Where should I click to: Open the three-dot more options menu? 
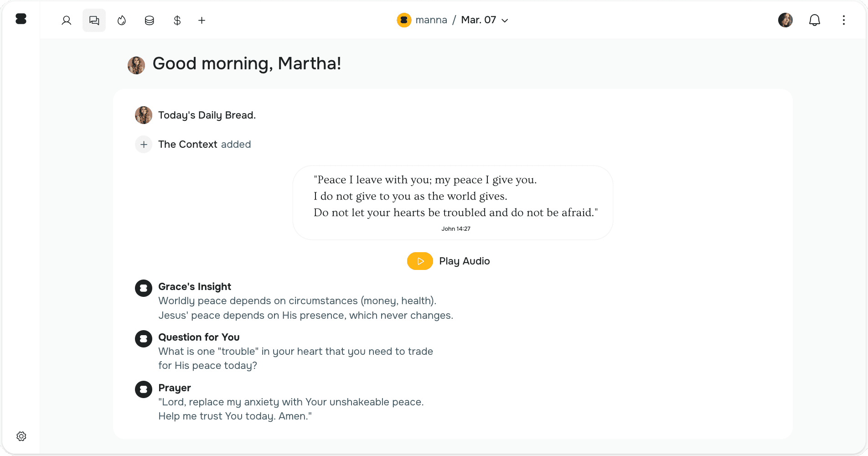[844, 20]
